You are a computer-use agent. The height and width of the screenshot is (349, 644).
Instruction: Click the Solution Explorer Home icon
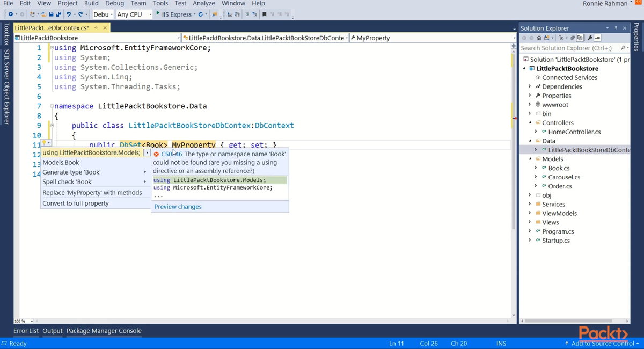pos(539,38)
